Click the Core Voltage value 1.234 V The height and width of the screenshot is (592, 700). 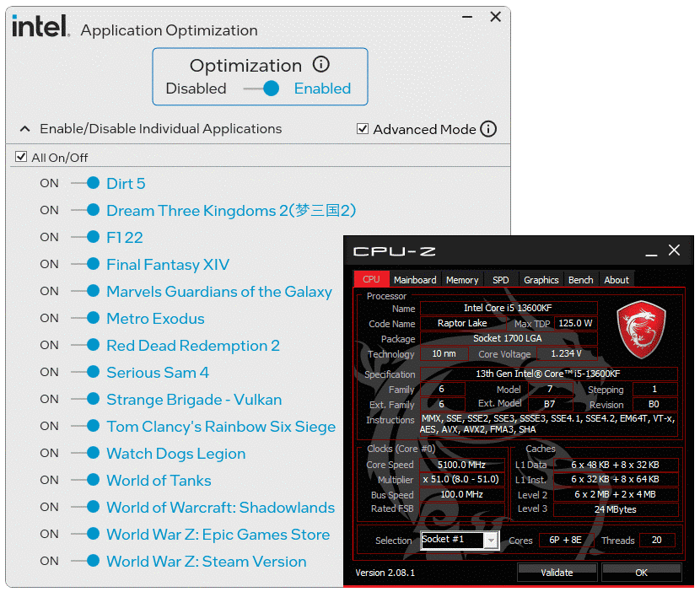pos(567,353)
